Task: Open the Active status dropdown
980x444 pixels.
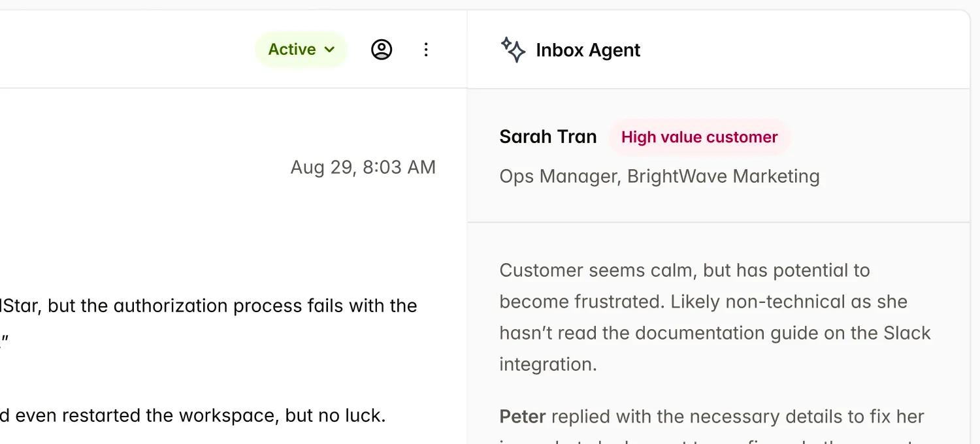Action: point(301,50)
